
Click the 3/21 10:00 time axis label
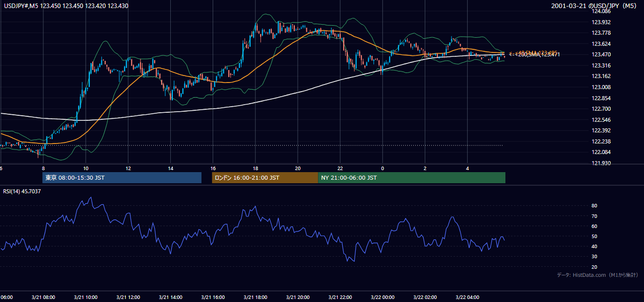(86, 297)
